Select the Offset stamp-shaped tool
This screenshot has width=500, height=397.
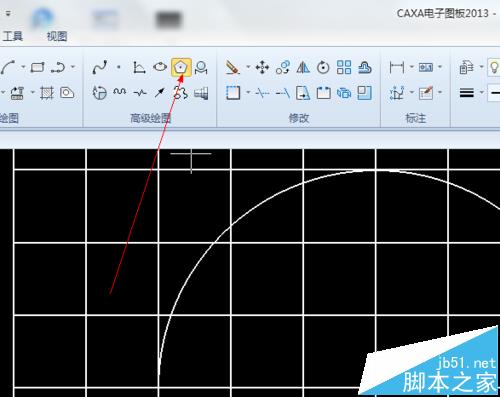click(x=365, y=67)
